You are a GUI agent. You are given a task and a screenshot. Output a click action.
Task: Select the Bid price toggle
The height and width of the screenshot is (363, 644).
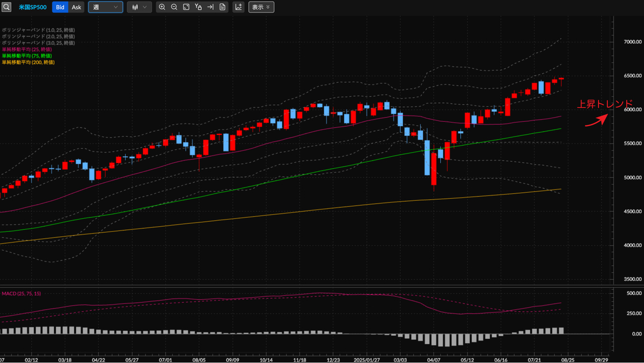[60, 7]
